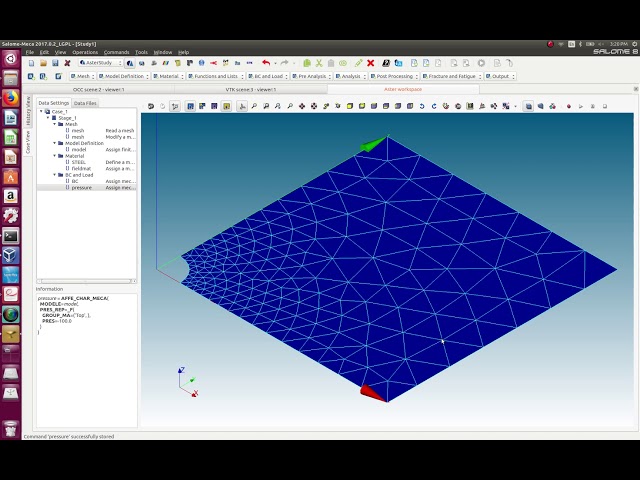Click the Cut scissors icon
This screenshot has height=480, width=640.
(x=319, y=63)
